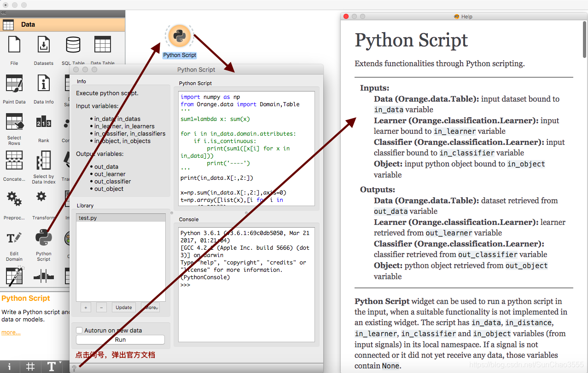Image resolution: width=588 pixels, height=373 pixels.
Task: Click the Update script button
Action: 123,307
